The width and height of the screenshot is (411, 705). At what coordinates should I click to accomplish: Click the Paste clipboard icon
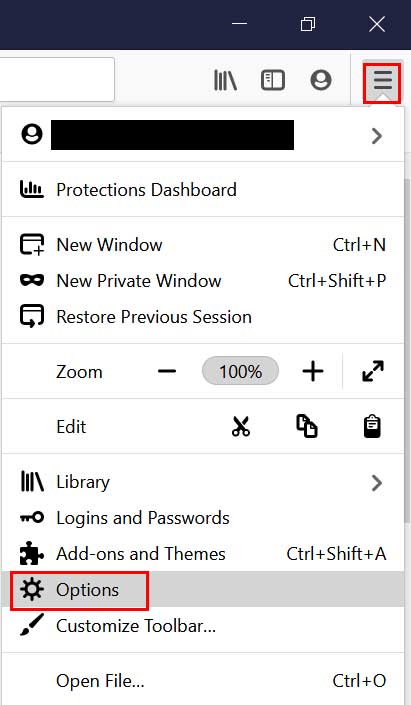pos(372,426)
